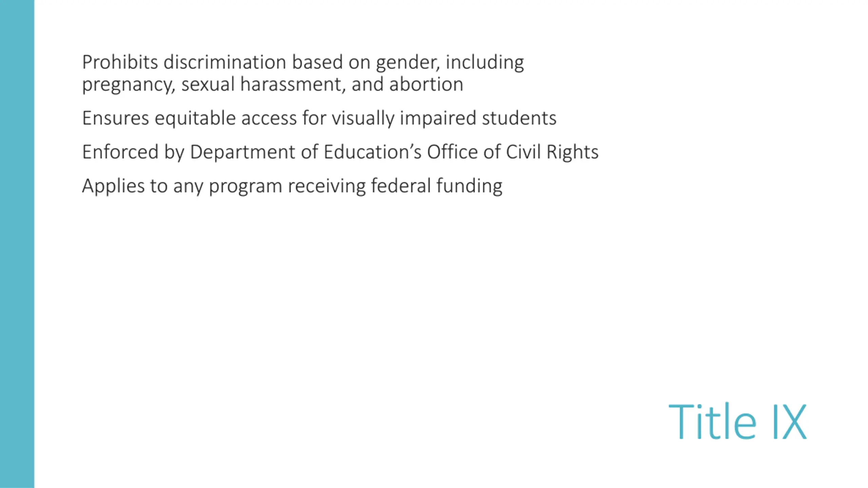Select the word 'students'
This screenshot has width=868, height=488.
[x=519, y=118]
